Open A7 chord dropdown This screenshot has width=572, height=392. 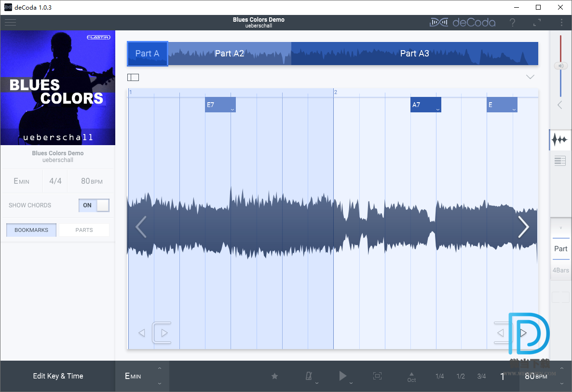(438, 109)
